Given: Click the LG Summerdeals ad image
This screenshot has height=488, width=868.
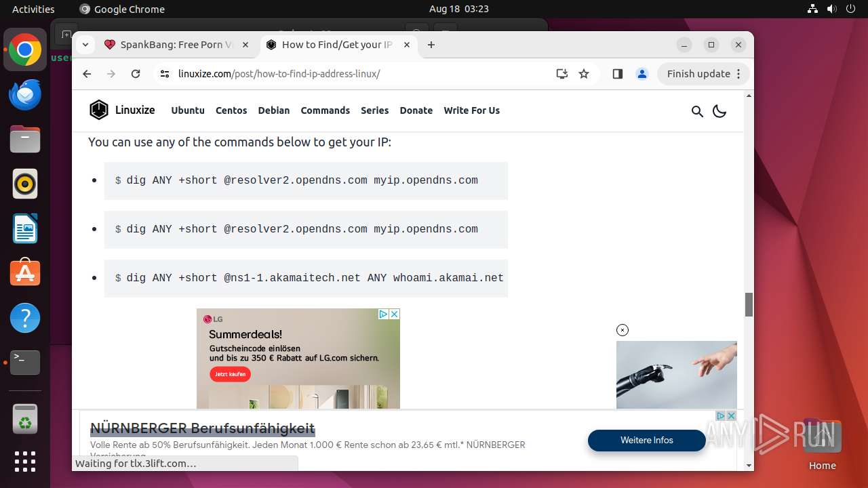Looking at the screenshot, I should 298,359.
